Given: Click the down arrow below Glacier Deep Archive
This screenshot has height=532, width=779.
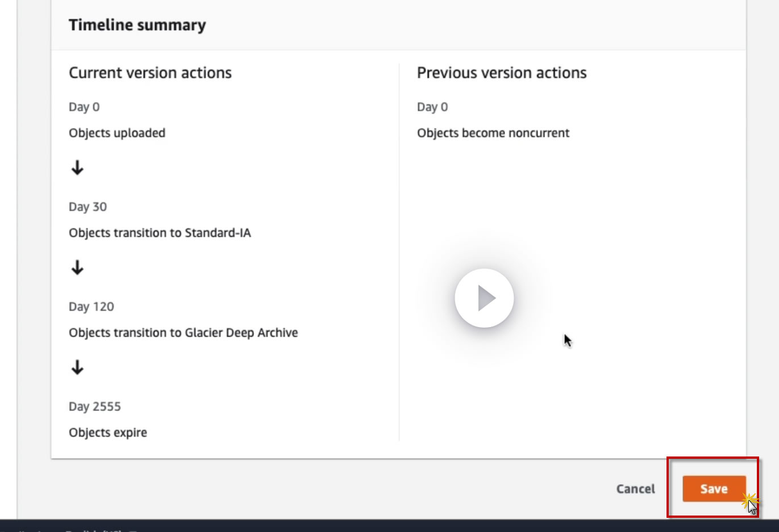Looking at the screenshot, I should (77, 367).
